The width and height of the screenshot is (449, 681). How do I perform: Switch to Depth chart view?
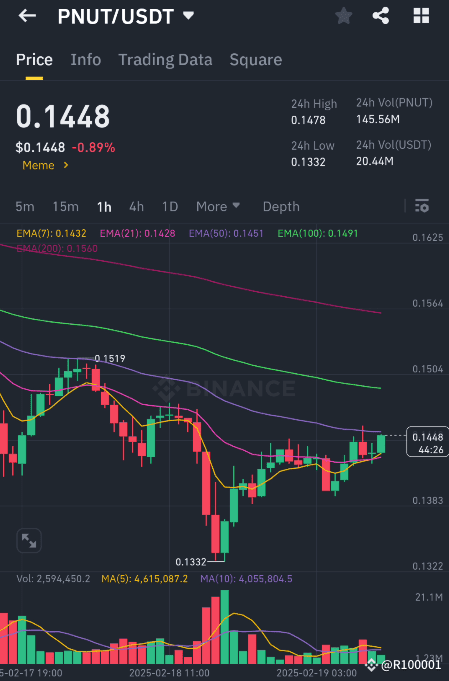[x=281, y=207]
